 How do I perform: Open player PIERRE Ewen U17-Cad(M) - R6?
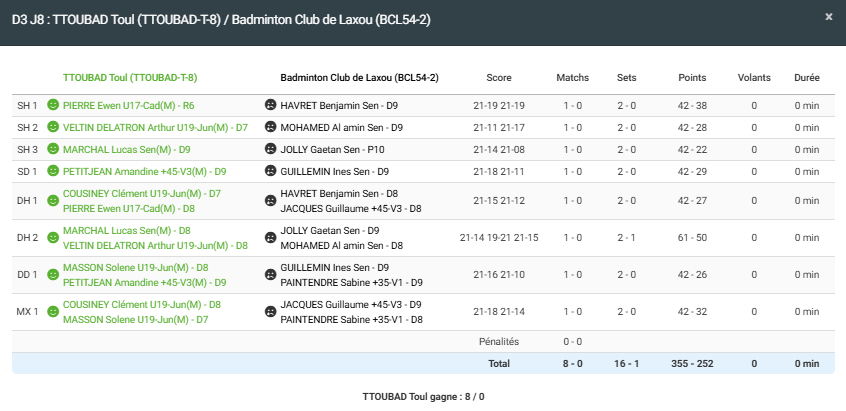pos(128,105)
